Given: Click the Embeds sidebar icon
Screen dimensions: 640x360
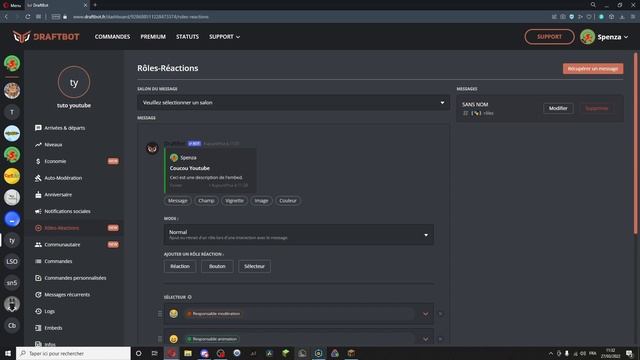Looking at the screenshot, I should pyautogui.click(x=38, y=328).
